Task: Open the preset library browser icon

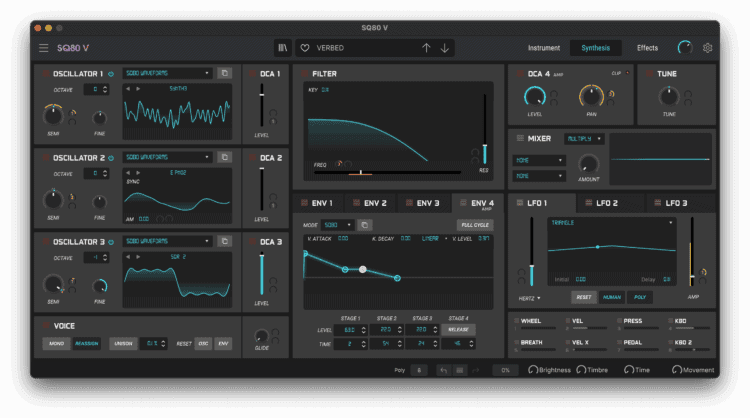Action: (283, 48)
